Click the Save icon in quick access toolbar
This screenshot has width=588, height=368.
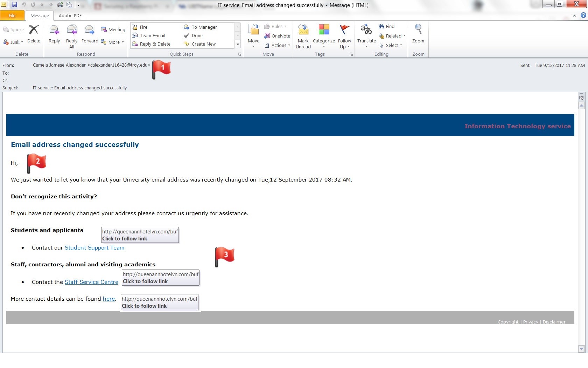tap(15, 5)
